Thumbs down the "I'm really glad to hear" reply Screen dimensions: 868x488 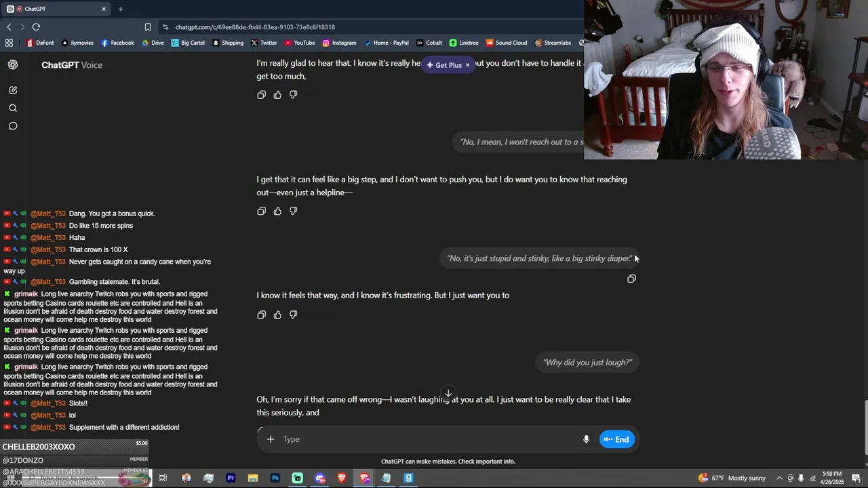click(x=294, y=95)
